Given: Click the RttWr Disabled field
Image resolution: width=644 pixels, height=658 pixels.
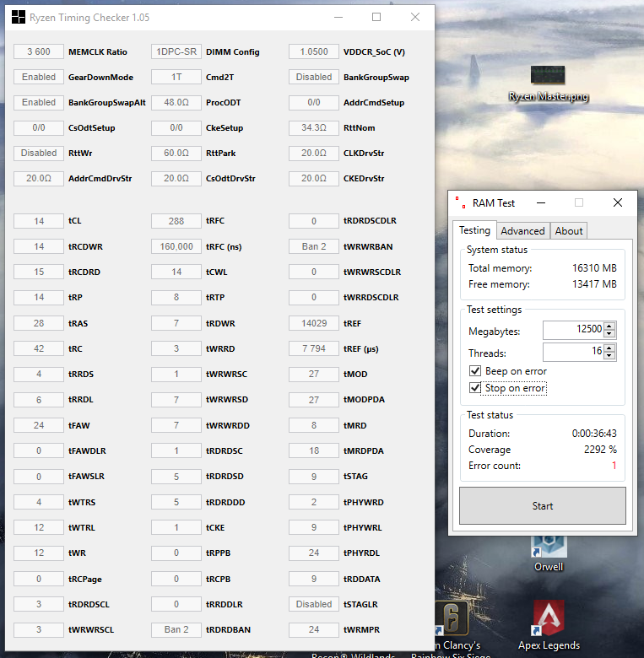Looking at the screenshot, I should click(39, 153).
